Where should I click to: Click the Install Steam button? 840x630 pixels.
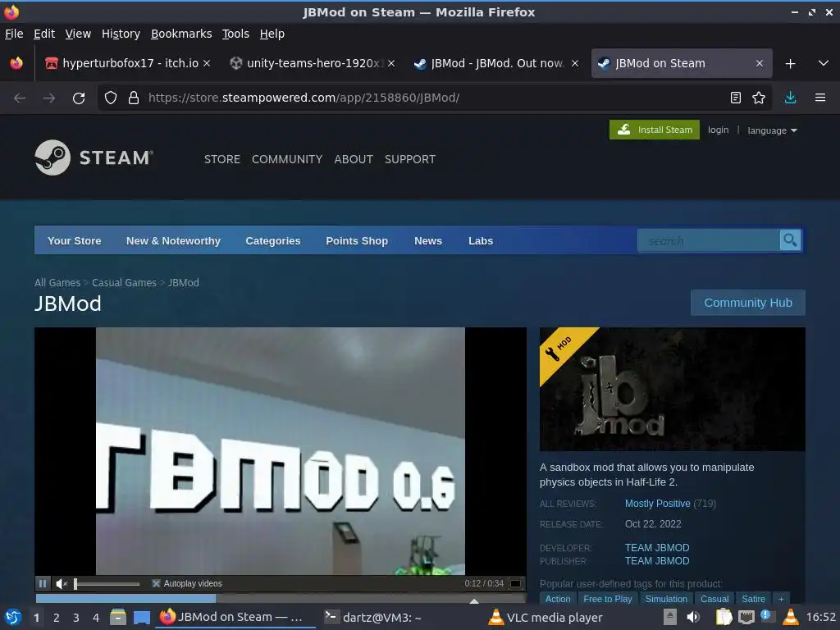click(654, 130)
